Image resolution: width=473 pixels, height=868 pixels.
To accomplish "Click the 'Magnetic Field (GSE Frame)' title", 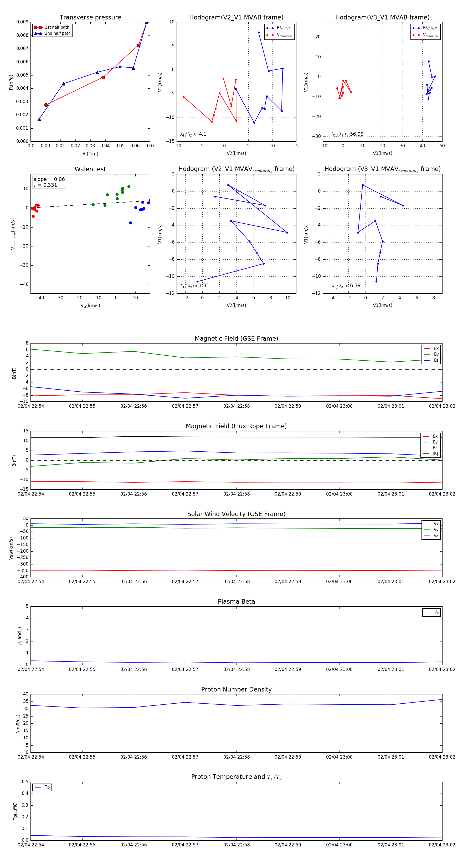I will [236, 338].
